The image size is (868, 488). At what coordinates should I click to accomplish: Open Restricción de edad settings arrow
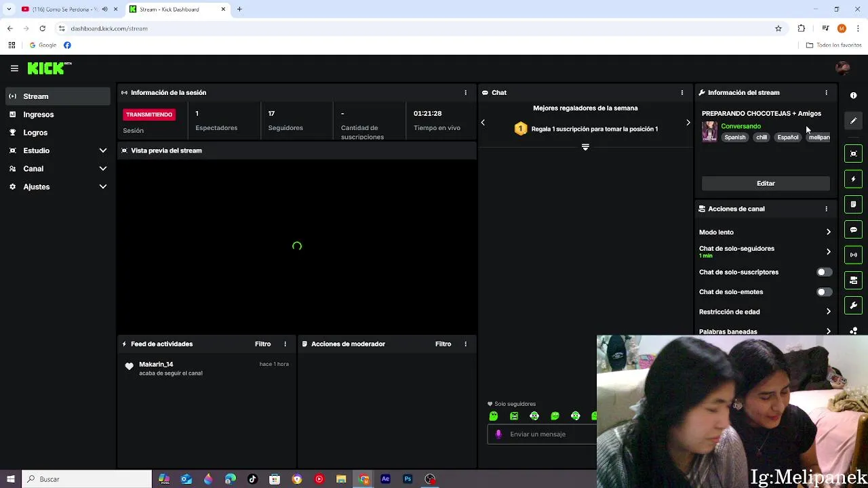point(828,312)
